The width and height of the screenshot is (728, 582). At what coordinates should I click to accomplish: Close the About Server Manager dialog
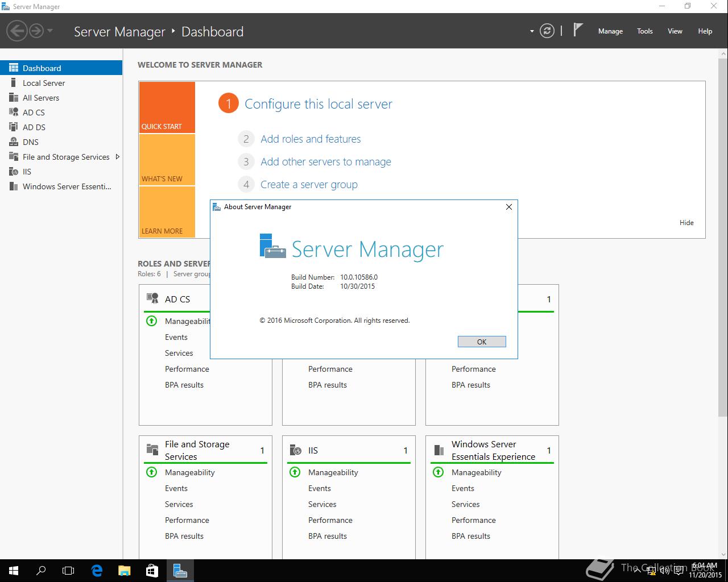[x=509, y=207]
